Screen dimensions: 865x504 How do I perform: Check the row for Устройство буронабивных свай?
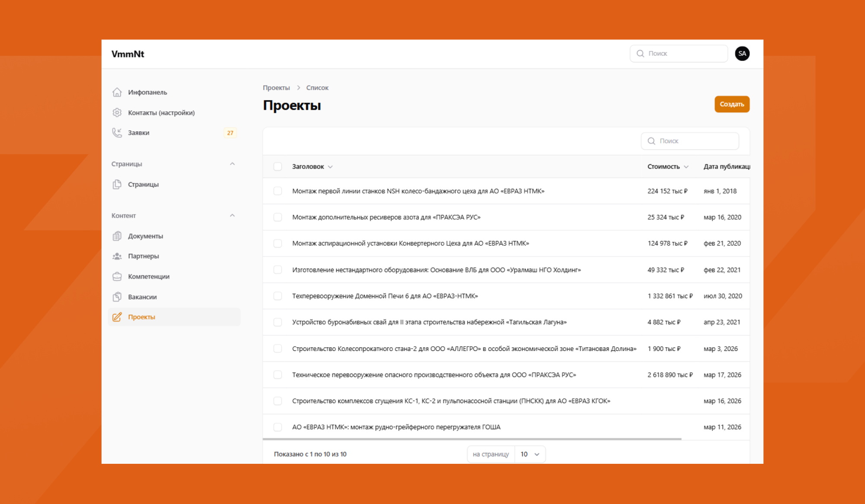point(278,322)
